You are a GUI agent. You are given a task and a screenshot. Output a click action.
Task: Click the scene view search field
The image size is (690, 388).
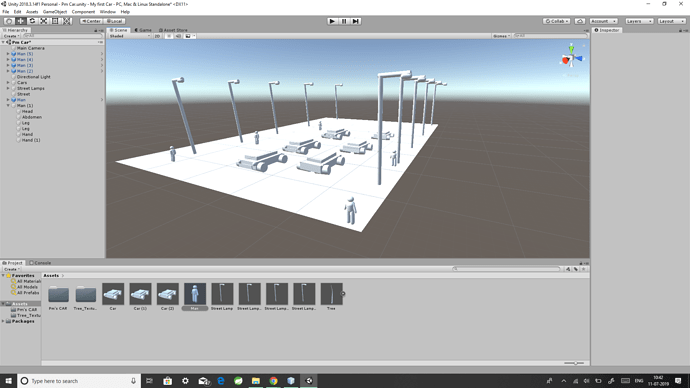tap(550, 36)
